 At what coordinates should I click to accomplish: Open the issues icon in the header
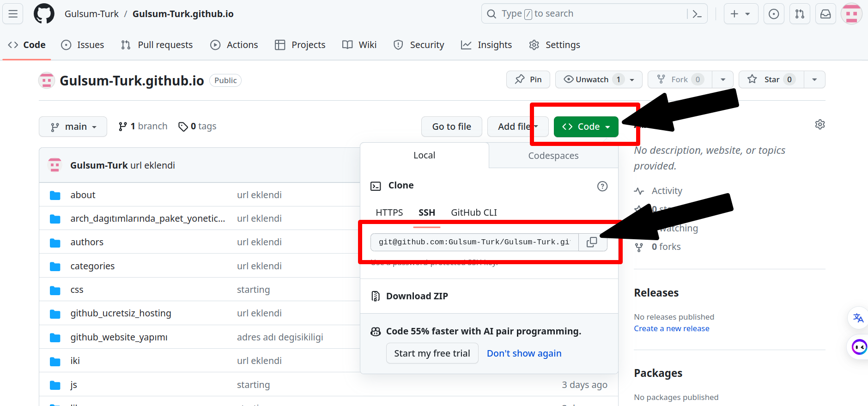[x=774, y=14]
